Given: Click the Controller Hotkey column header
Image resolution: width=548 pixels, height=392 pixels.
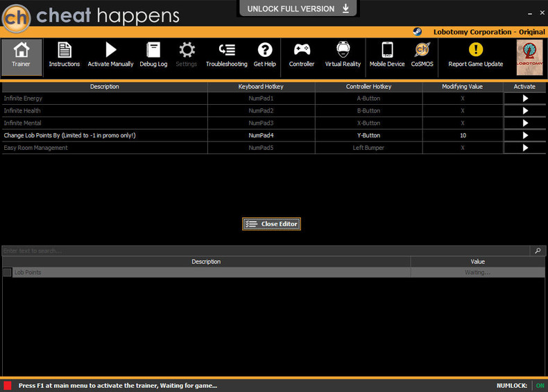Looking at the screenshot, I should click(x=369, y=87).
